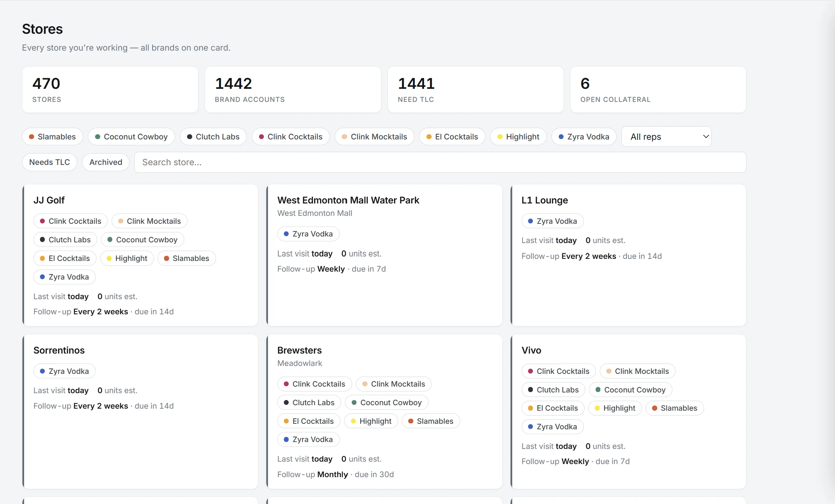Select Highlight tag on Vivo
The image size is (835, 504).
(615, 408)
